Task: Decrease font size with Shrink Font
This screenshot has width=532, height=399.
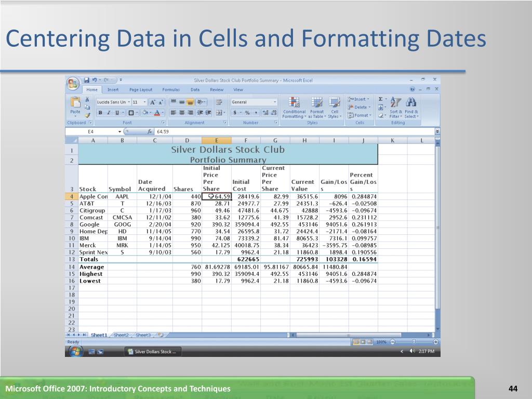Action: tap(161, 102)
